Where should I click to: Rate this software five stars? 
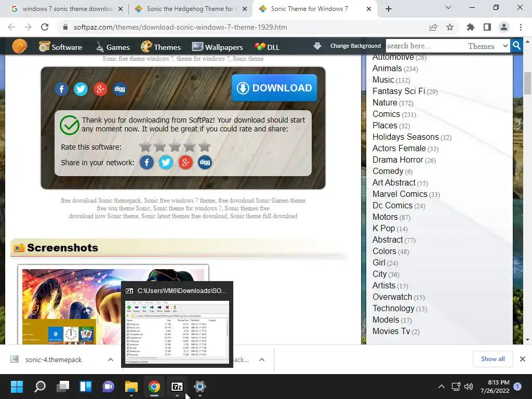[204, 146]
